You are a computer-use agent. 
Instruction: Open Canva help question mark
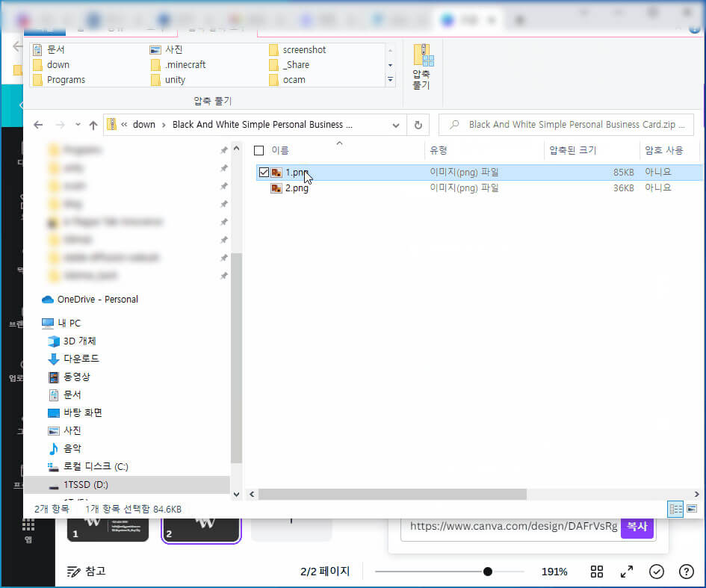[x=686, y=572]
